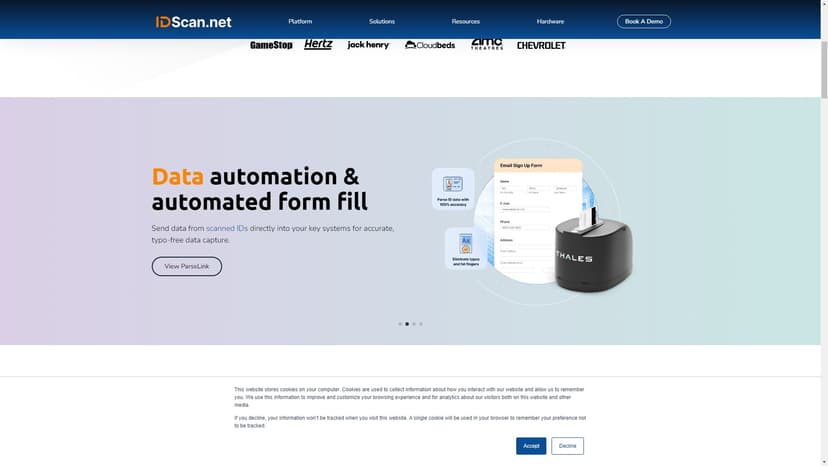The height and width of the screenshot is (466, 828).
Task: Click the Book A Demo button
Action: coord(644,22)
